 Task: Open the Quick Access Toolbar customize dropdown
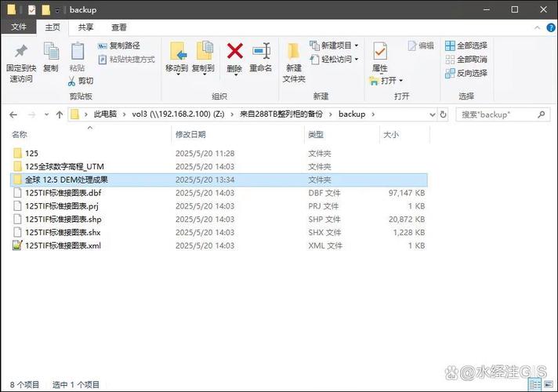(x=58, y=11)
